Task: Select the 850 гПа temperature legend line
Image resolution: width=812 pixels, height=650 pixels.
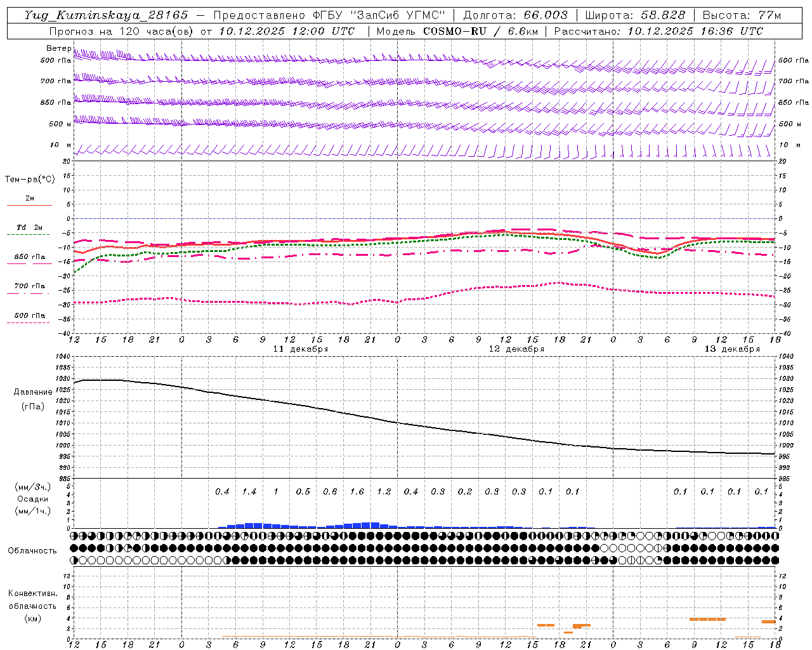Action: 29,264
